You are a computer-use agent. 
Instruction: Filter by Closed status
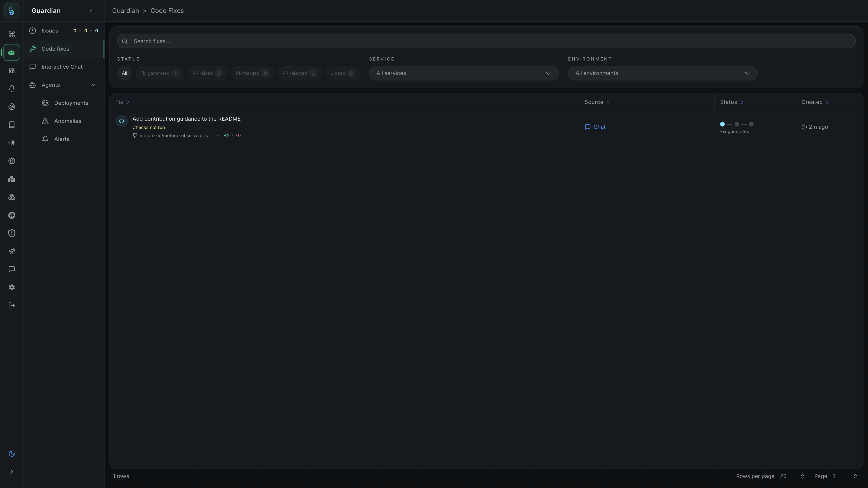(x=342, y=73)
